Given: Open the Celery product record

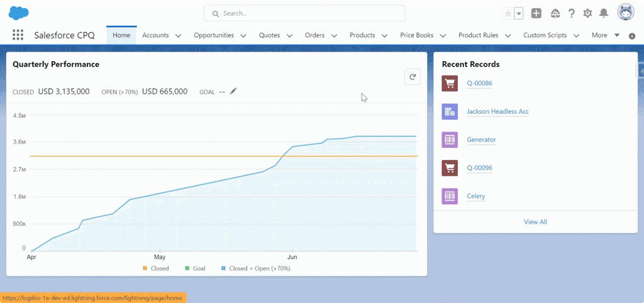Looking at the screenshot, I should point(476,196).
